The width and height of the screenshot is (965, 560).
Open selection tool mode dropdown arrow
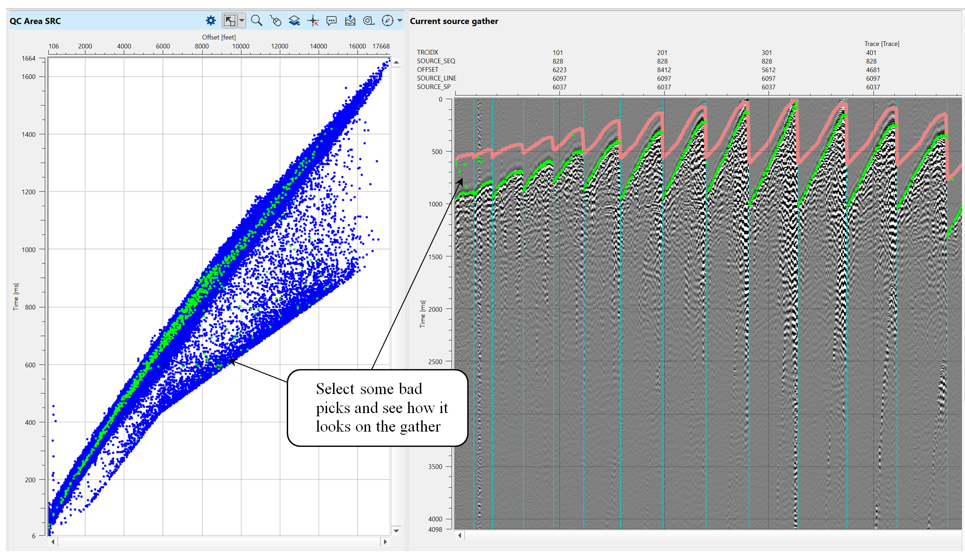242,20
